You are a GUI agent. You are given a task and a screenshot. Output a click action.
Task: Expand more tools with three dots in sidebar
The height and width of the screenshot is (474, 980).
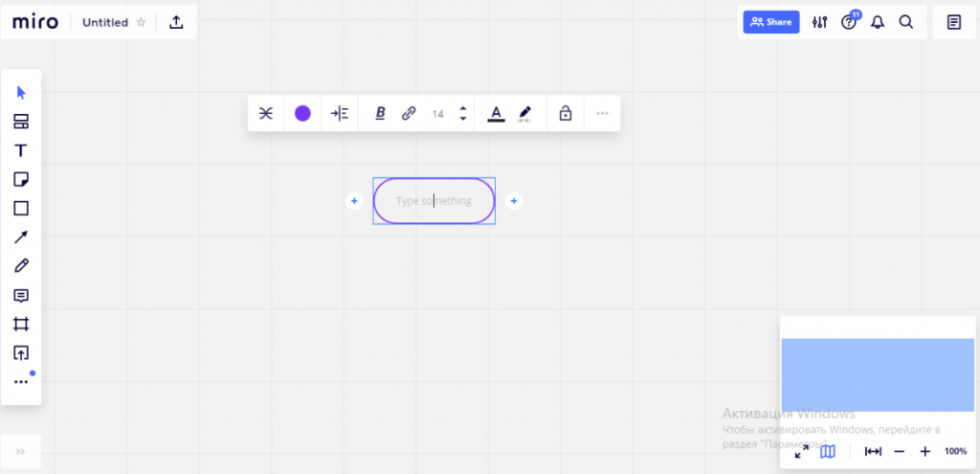click(20, 381)
